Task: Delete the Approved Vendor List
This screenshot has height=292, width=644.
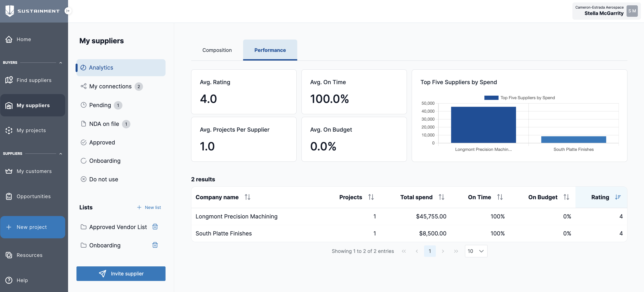Action: pos(155,227)
